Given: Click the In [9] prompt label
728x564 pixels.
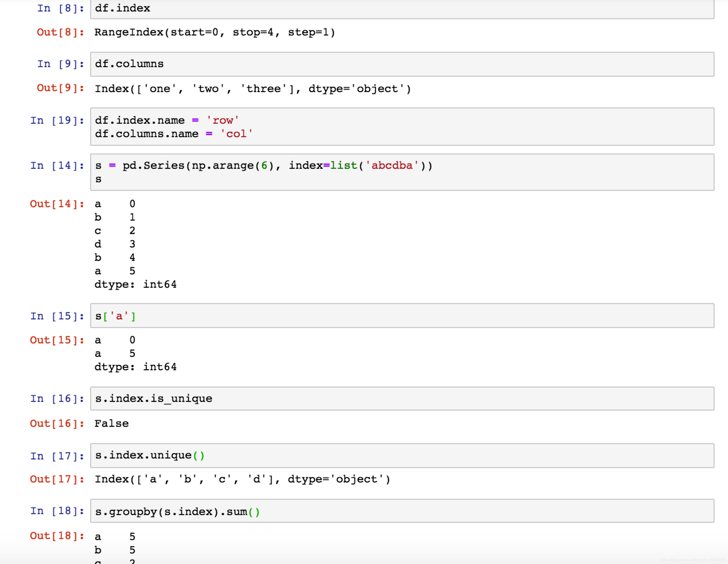Looking at the screenshot, I should tap(60, 64).
